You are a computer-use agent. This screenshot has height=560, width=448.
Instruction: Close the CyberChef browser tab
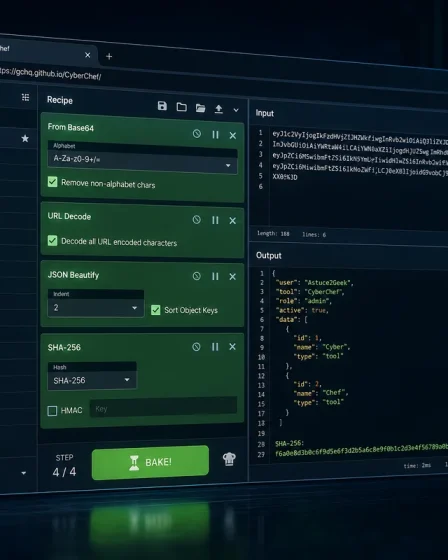(88, 55)
